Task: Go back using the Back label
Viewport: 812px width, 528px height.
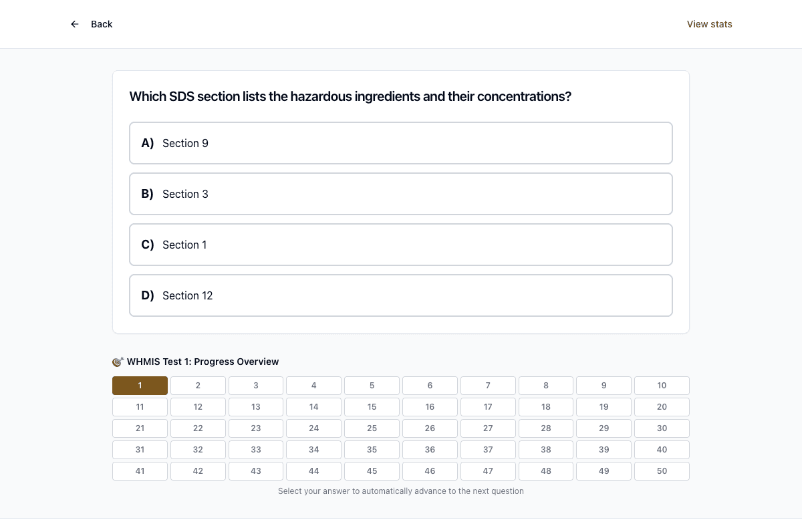Action: click(102, 24)
